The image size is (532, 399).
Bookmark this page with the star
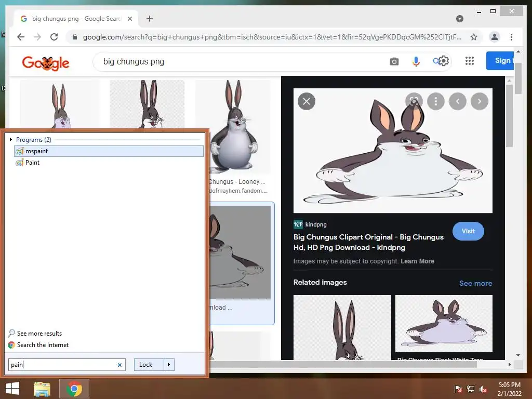474,37
